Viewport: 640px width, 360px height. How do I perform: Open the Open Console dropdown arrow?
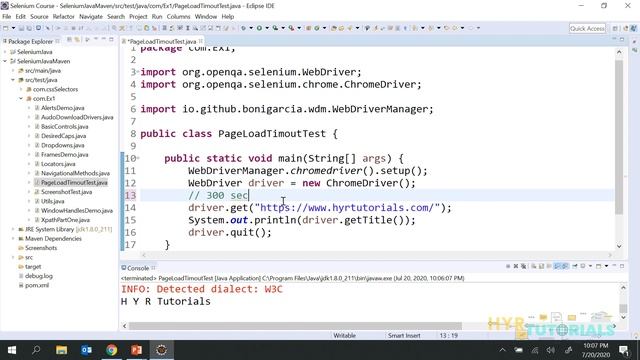tap(607, 266)
